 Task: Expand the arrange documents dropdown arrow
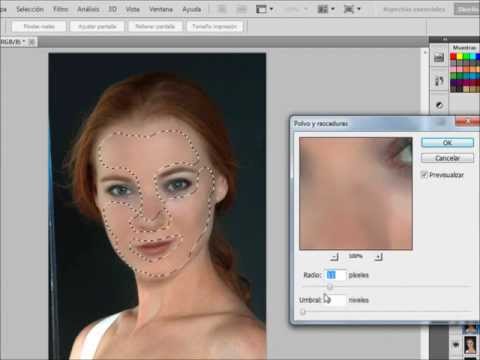pyautogui.click(x=333, y=9)
